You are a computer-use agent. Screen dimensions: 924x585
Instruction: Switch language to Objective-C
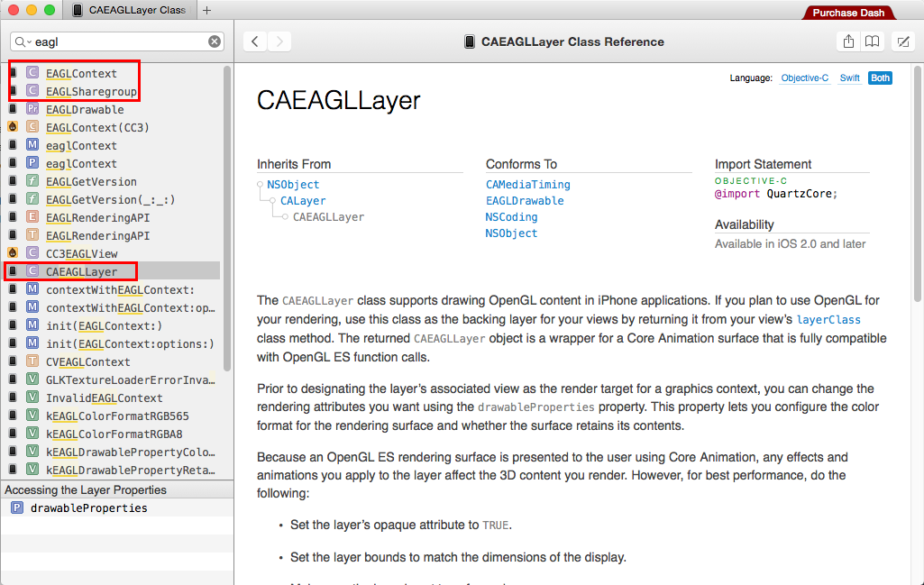pos(804,78)
